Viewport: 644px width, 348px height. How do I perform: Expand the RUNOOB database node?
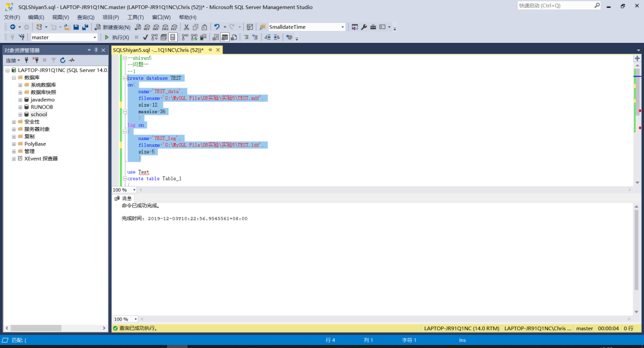pos(20,107)
